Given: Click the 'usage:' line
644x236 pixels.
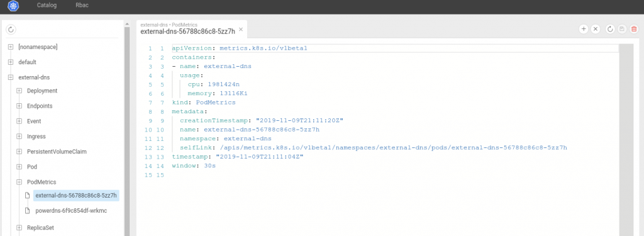Looking at the screenshot, I should coord(191,76).
